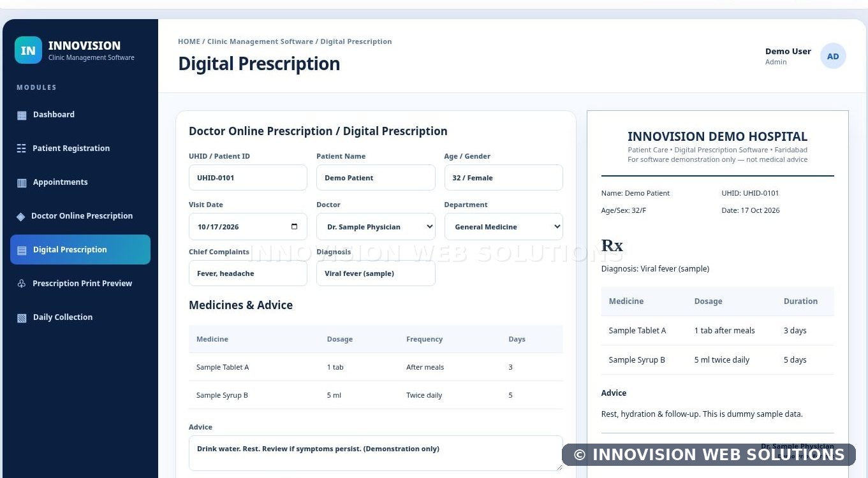Expand the Doctor dropdown
Image resolution: width=868 pixels, height=478 pixels.
[x=376, y=227]
